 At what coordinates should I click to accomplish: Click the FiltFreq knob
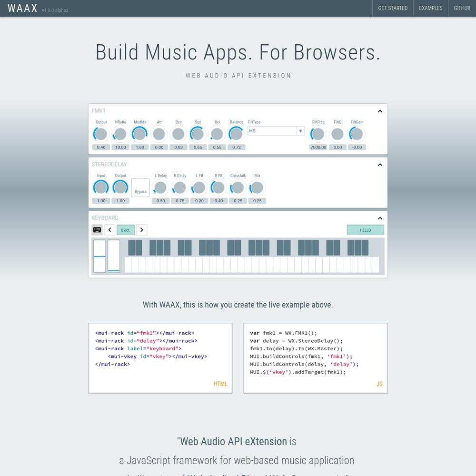point(318,134)
